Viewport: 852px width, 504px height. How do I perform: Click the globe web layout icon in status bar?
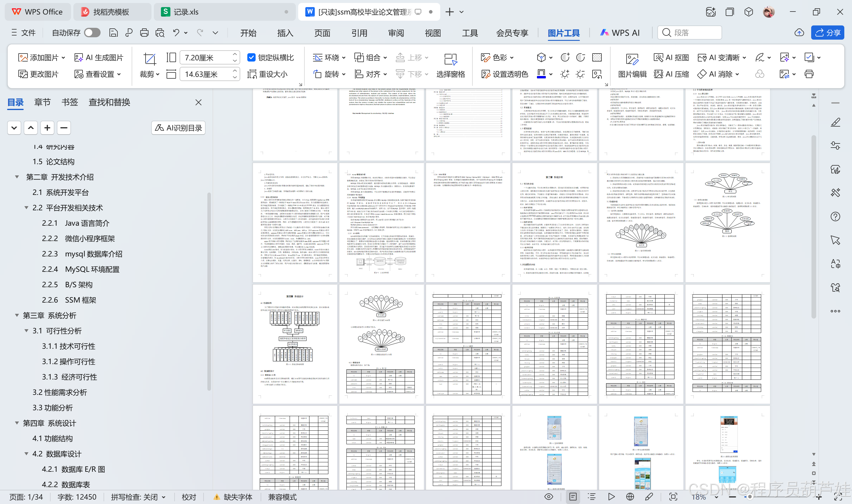click(630, 497)
